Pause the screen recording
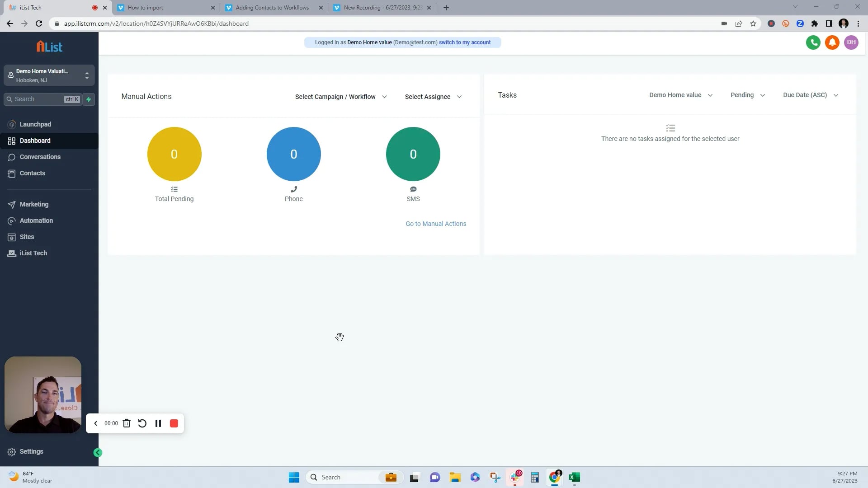Screen dimensions: 868x488 point(158,423)
